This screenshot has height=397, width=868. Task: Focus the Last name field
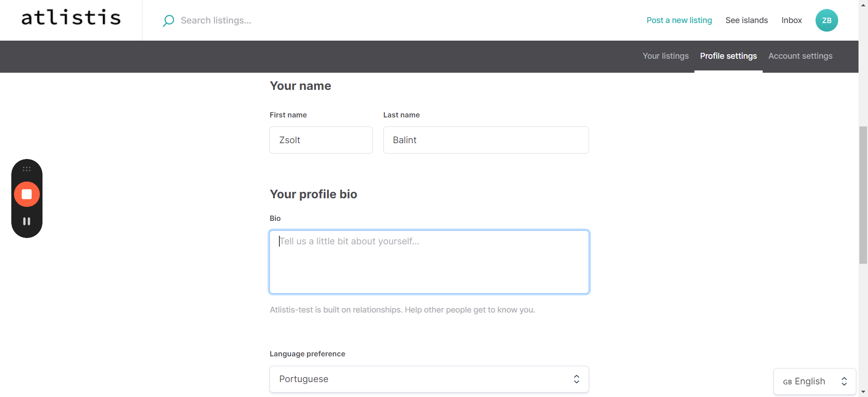[486, 140]
